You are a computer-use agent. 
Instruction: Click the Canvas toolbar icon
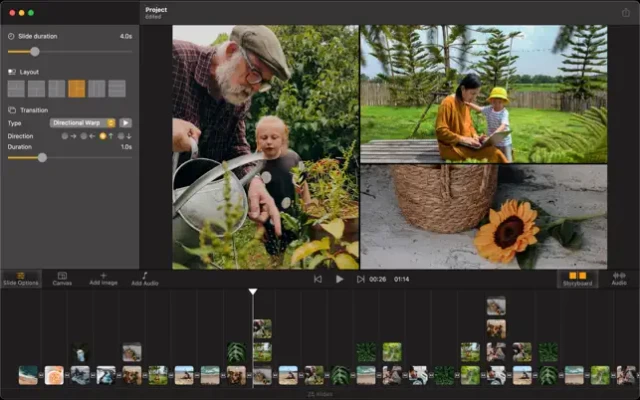click(x=62, y=278)
